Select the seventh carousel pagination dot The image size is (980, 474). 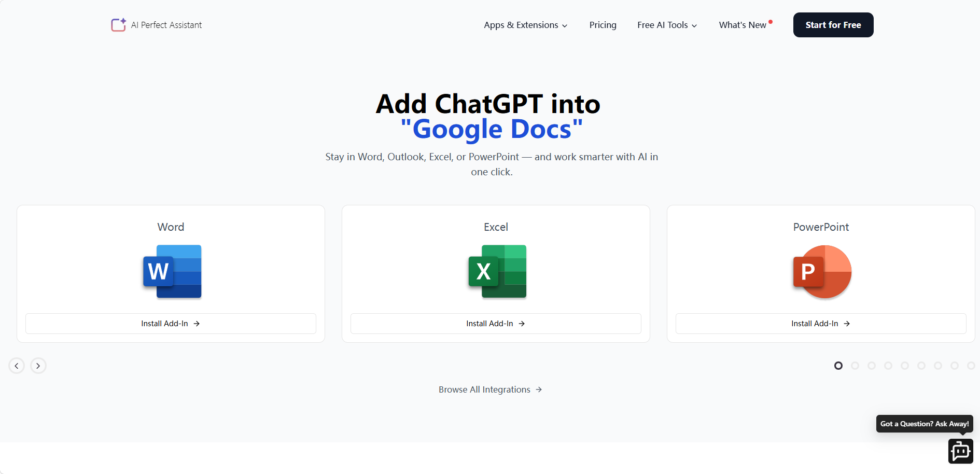pos(938,366)
